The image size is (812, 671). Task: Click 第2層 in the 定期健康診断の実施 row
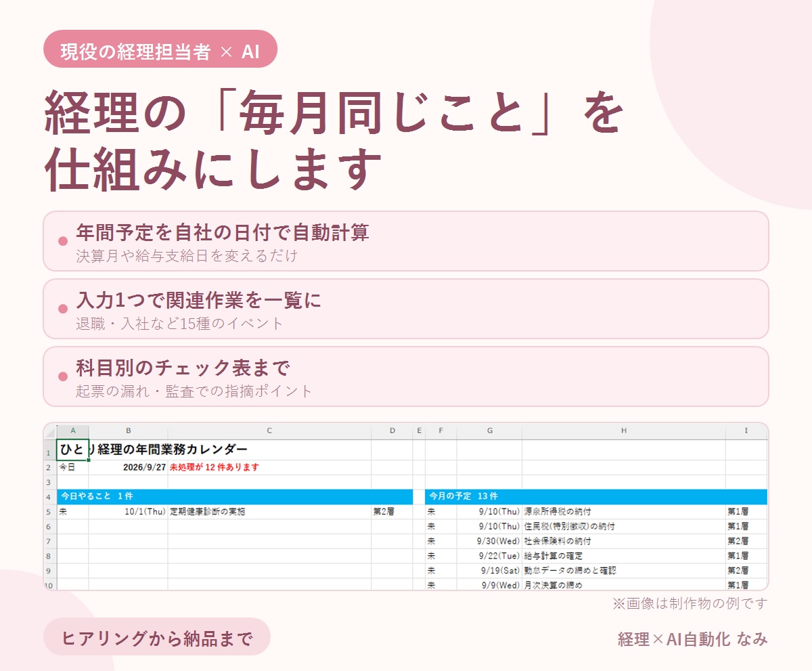384,512
